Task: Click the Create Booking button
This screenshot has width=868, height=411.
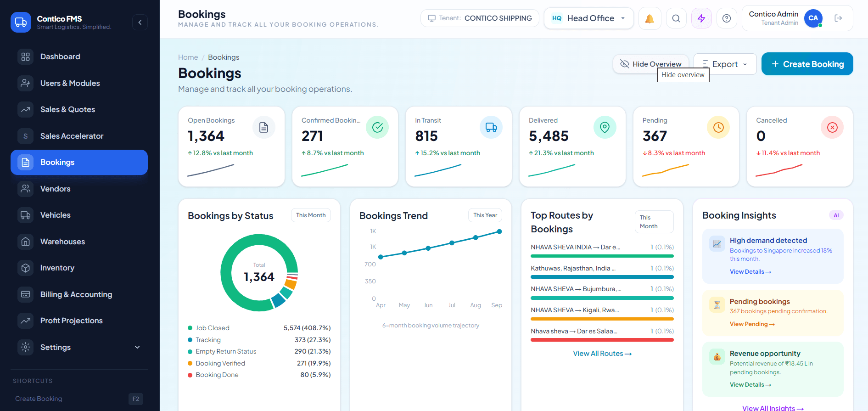Action: [807, 64]
